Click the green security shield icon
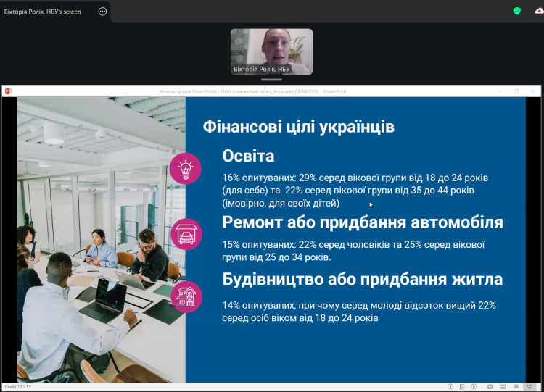Image resolution: width=544 pixels, height=392 pixels. 517,11
